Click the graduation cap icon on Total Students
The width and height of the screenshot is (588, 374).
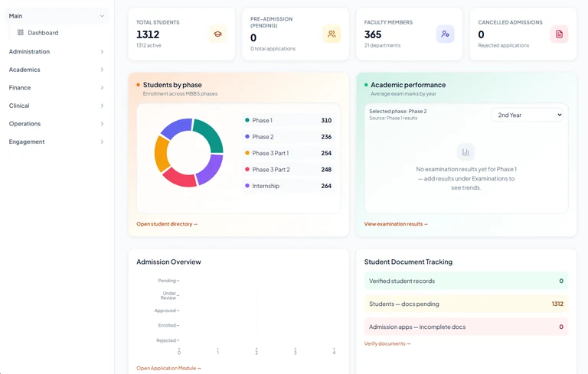click(x=217, y=34)
